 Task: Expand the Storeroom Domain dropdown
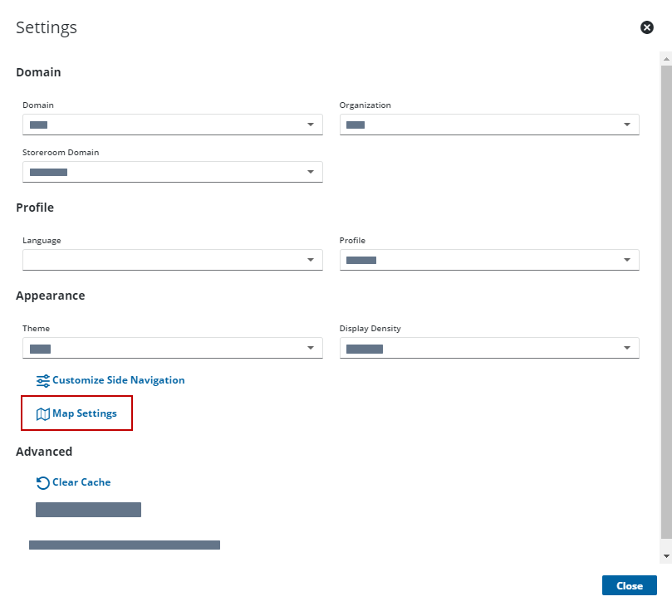tap(172, 172)
